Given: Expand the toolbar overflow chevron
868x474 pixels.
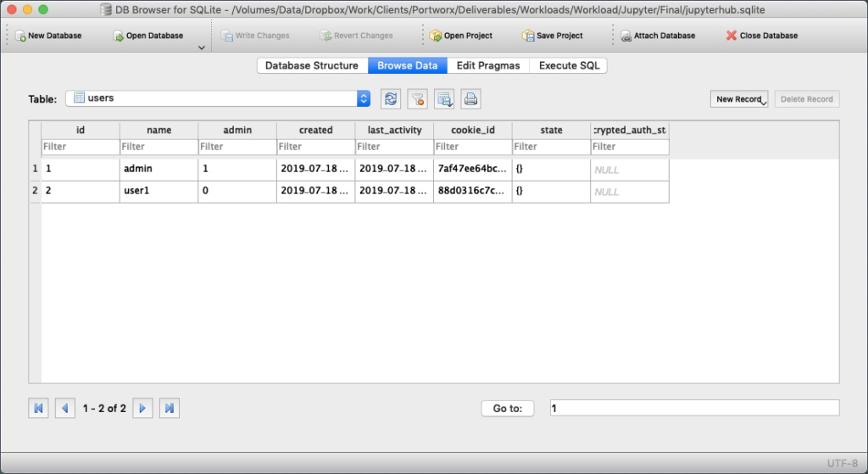Looking at the screenshot, I should (201, 48).
